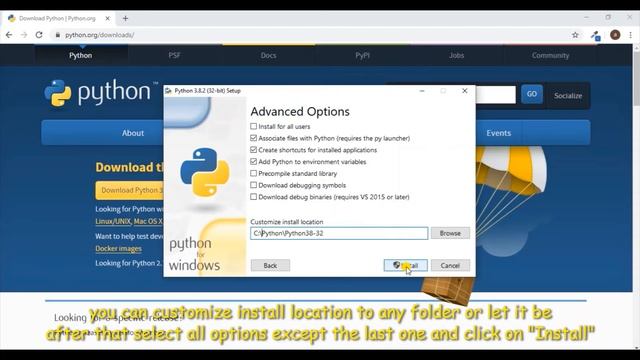Viewport: 640px width, 360px height.
Task: Enable Download debug binaries option
Action: coord(253,197)
